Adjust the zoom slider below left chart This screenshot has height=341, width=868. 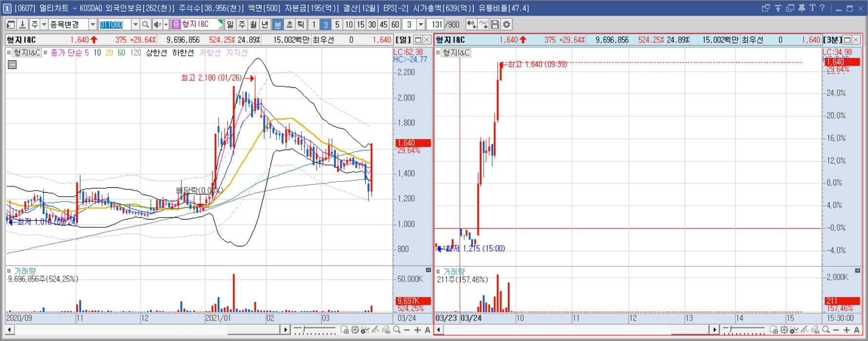click(315, 330)
